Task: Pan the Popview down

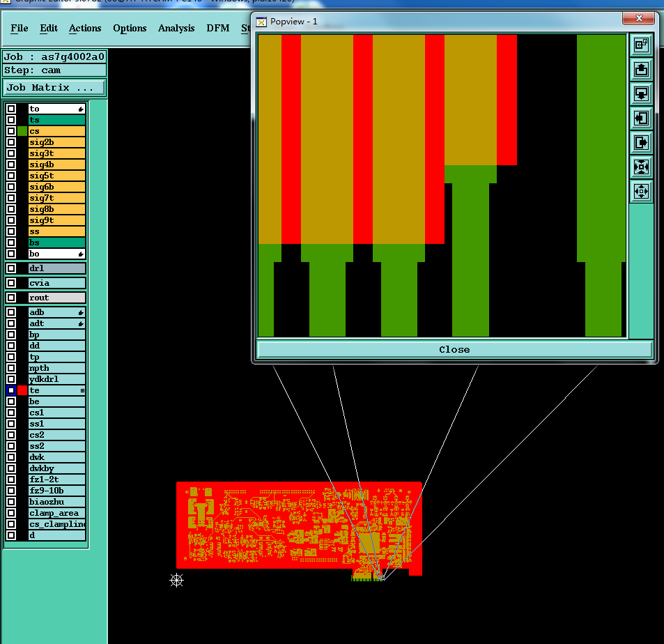Action: pyautogui.click(x=641, y=93)
